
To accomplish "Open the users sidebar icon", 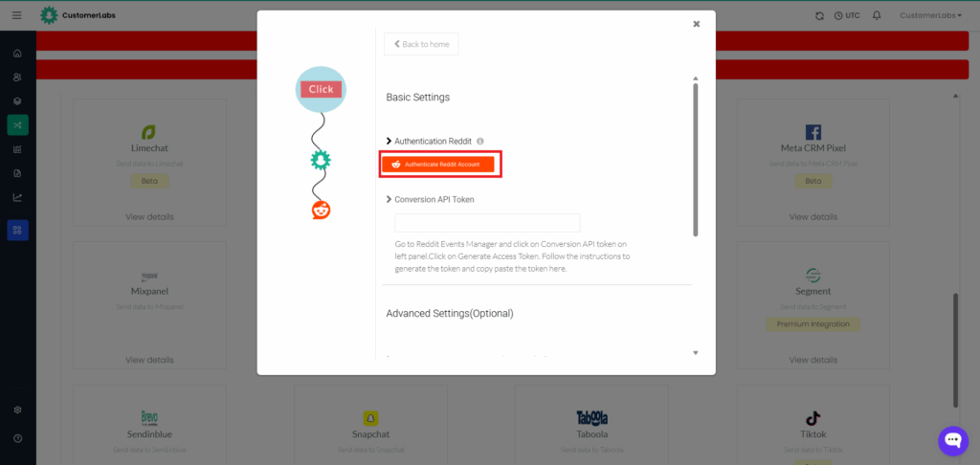I will coord(17,77).
